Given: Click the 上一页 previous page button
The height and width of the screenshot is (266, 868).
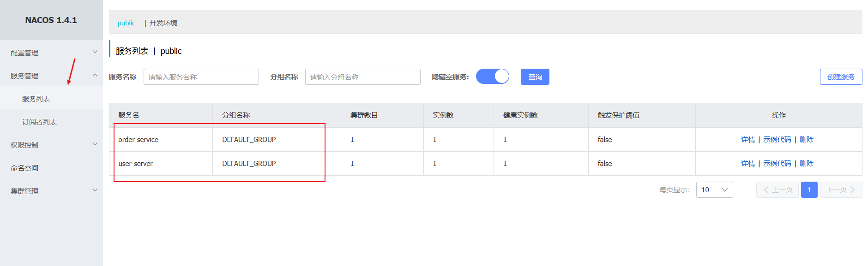Looking at the screenshot, I should pyautogui.click(x=778, y=190).
